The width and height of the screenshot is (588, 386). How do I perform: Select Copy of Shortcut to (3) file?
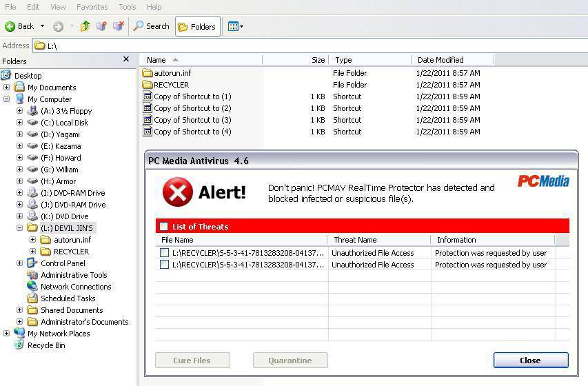pyautogui.click(x=187, y=120)
